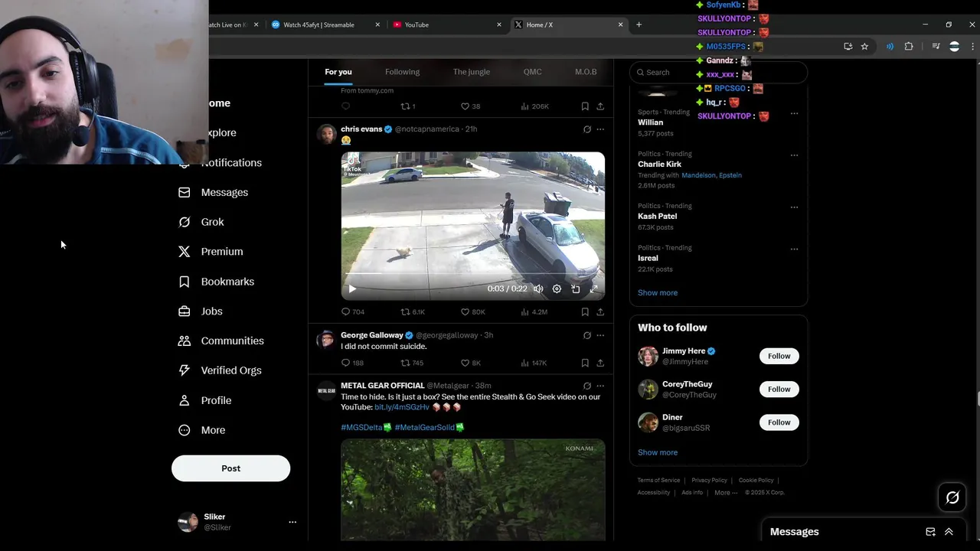Switch to The jungle tab
This screenshot has height=551, width=980.
(472, 72)
